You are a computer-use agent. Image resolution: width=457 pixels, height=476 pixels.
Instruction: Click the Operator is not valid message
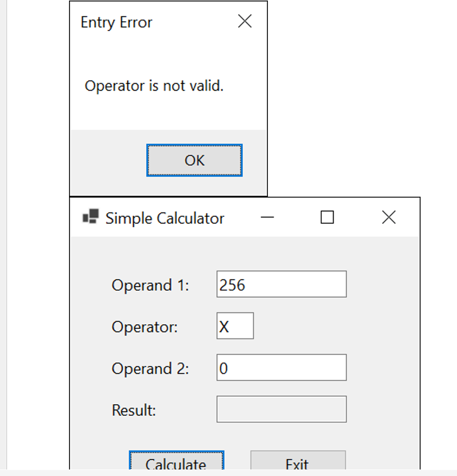[154, 85]
